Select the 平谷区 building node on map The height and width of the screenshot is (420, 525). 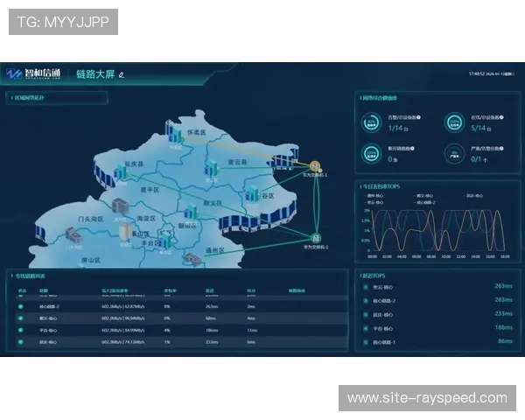pyautogui.click(x=253, y=194)
